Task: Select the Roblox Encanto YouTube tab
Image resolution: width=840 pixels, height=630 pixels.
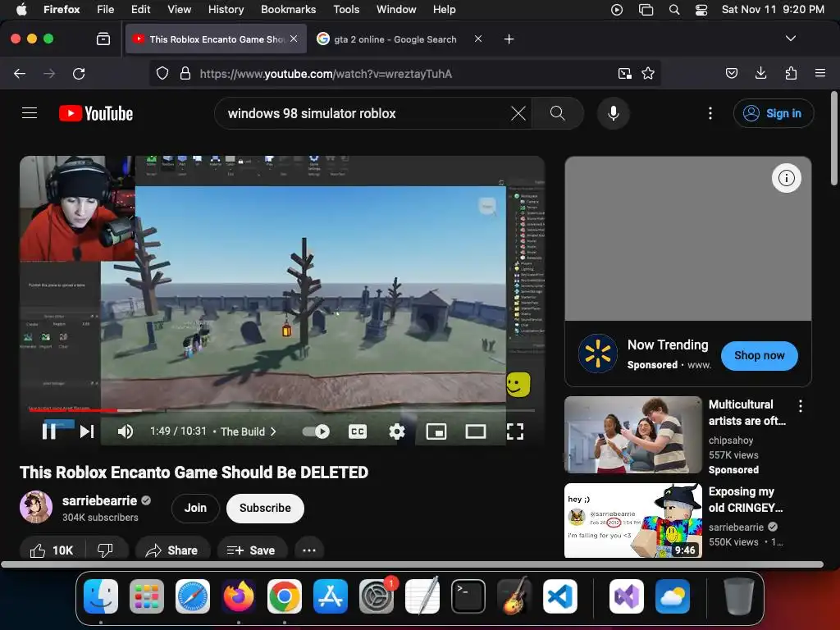Action: click(216, 39)
